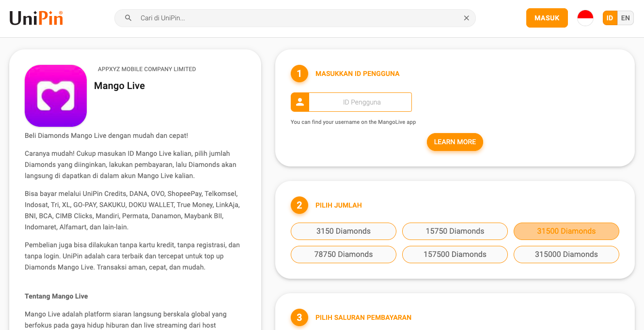Click the user profile icon beside ID field

[x=300, y=102]
